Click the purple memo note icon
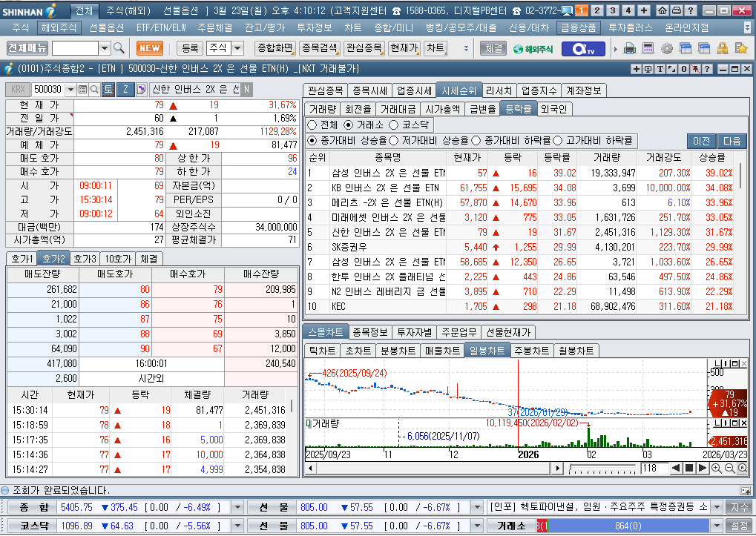This screenshot has height=536, width=756. 142,89
